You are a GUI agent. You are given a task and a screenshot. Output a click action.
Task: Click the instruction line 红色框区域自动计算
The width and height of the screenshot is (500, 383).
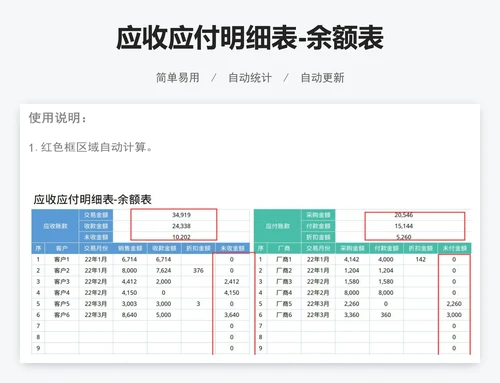[90, 147]
